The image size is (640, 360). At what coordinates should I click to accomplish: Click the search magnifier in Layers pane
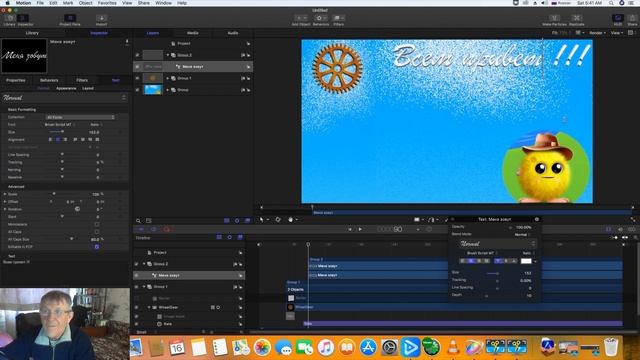pyautogui.click(x=138, y=221)
